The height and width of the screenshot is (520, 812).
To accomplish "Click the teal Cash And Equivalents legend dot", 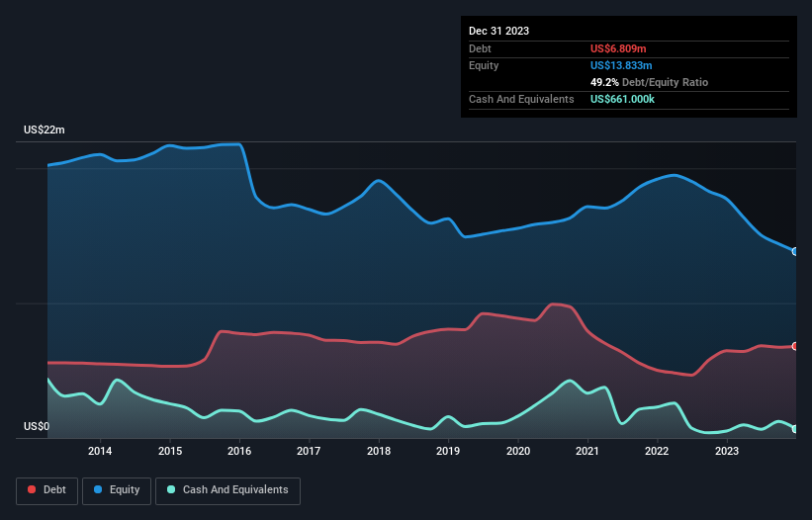I will [x=171, y=489].
